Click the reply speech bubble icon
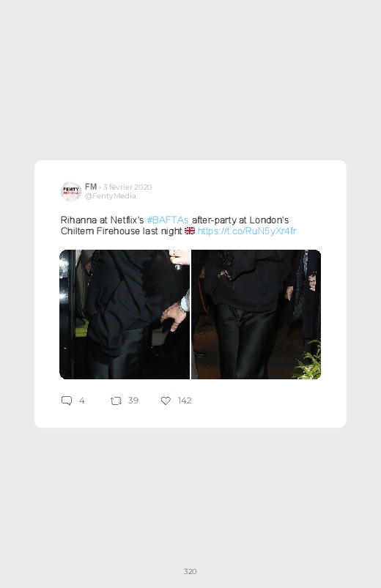The width and height of the screenshot is (381, 588). pos(67,401)
